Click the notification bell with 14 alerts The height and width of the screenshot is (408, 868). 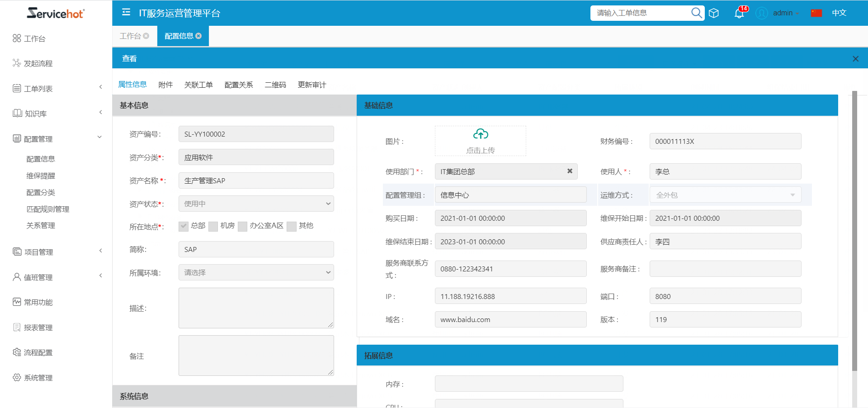(x=739, y=14)
